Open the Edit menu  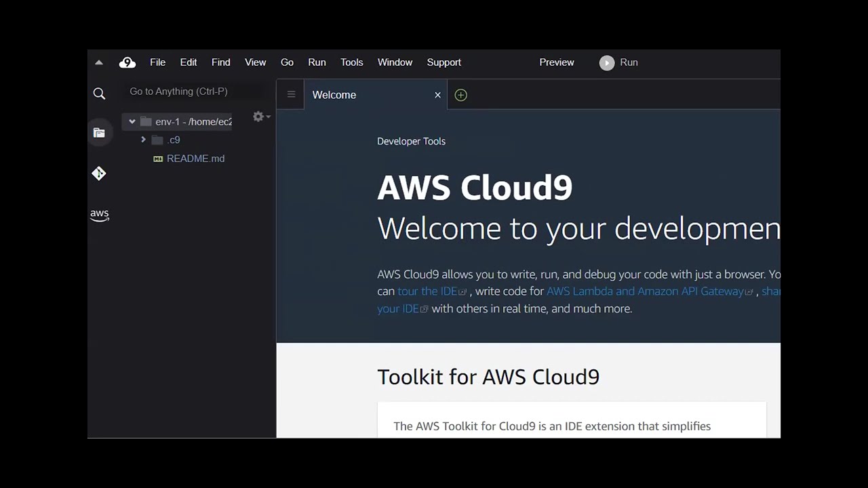(x=189, y=62)
